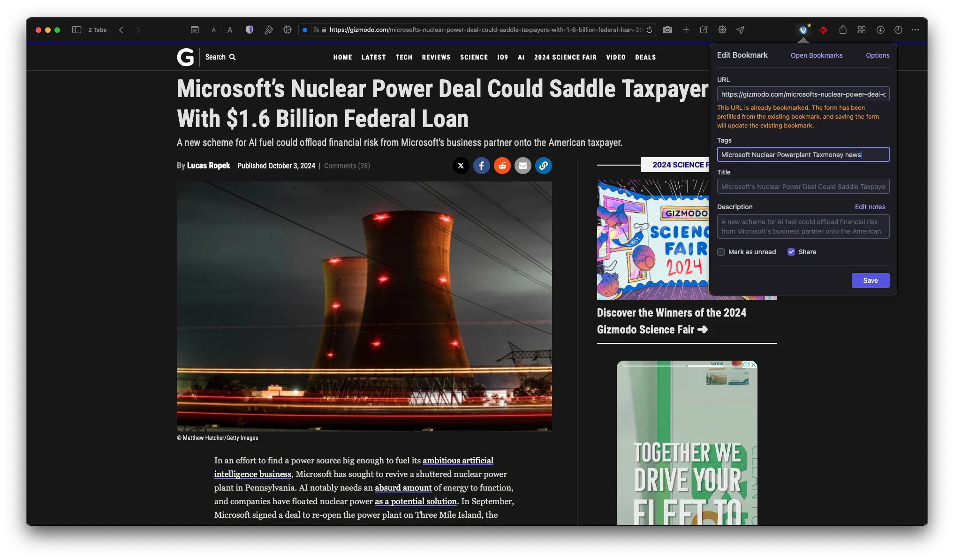Increase text size with large A
The image size is (954, 560).
click(x=230, y=30)
